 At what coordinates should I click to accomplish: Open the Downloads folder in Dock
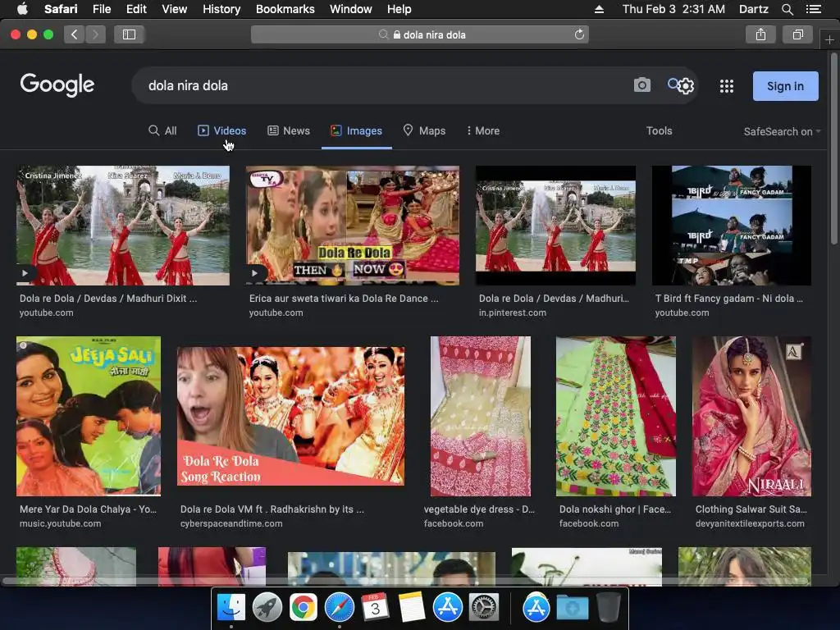[x=572, y=607]
